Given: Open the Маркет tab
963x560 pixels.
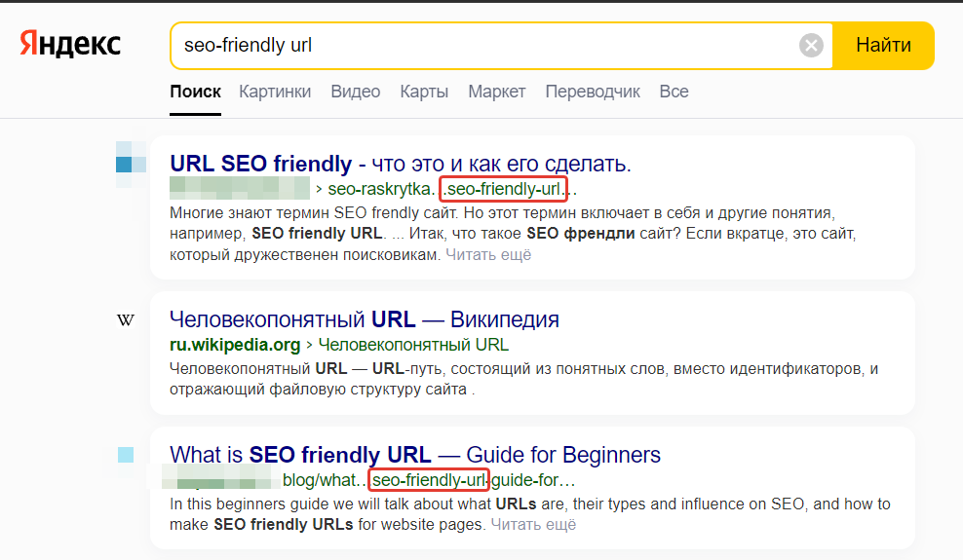Looking at the screenshot, I should (497, 92).
